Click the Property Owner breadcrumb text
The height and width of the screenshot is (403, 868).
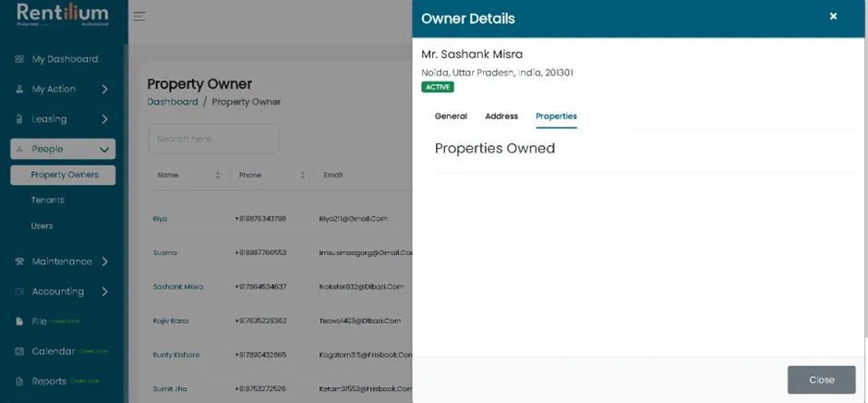click(247, 102)
